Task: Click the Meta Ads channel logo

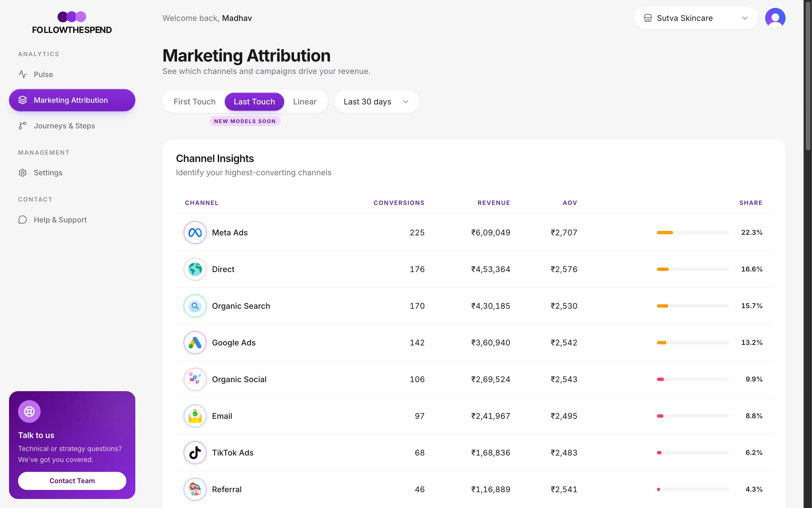Action: pos(195,233)
